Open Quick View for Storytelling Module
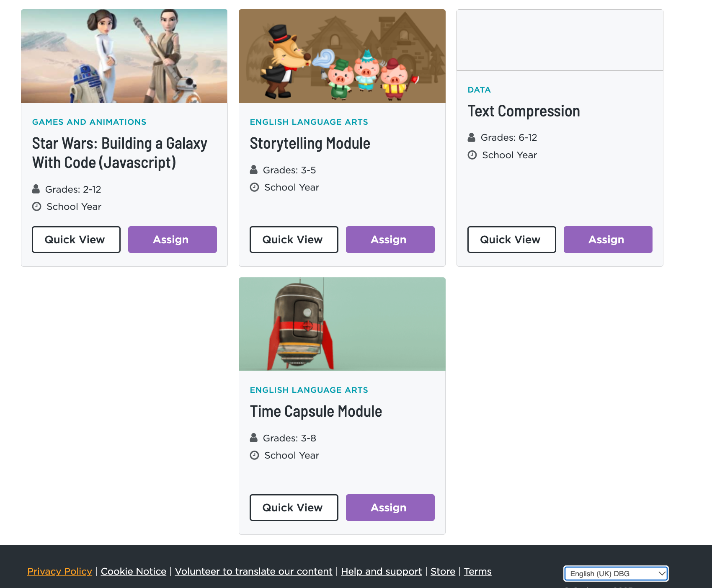The image size is (712, 588). tap(294, 240)
